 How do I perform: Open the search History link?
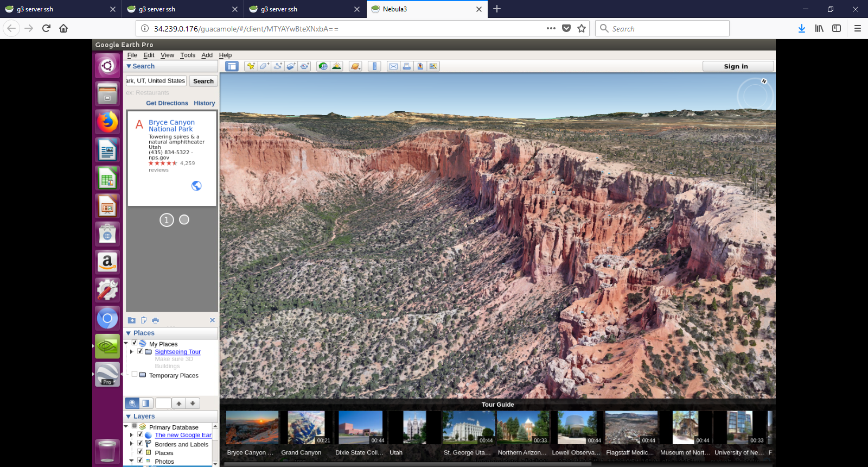click(205, 103)
